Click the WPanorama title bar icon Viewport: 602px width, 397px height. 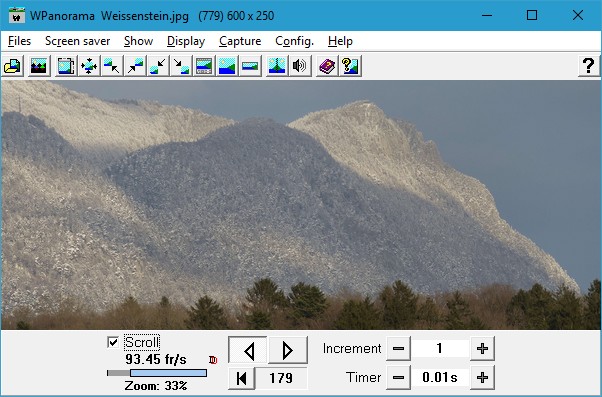click(x=17, y=15)
